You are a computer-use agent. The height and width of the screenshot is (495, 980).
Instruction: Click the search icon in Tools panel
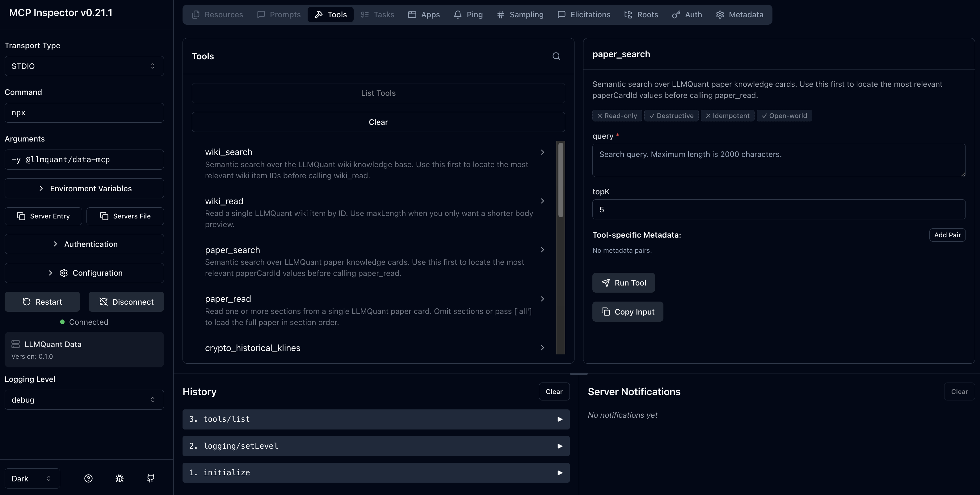click(556, 56)
